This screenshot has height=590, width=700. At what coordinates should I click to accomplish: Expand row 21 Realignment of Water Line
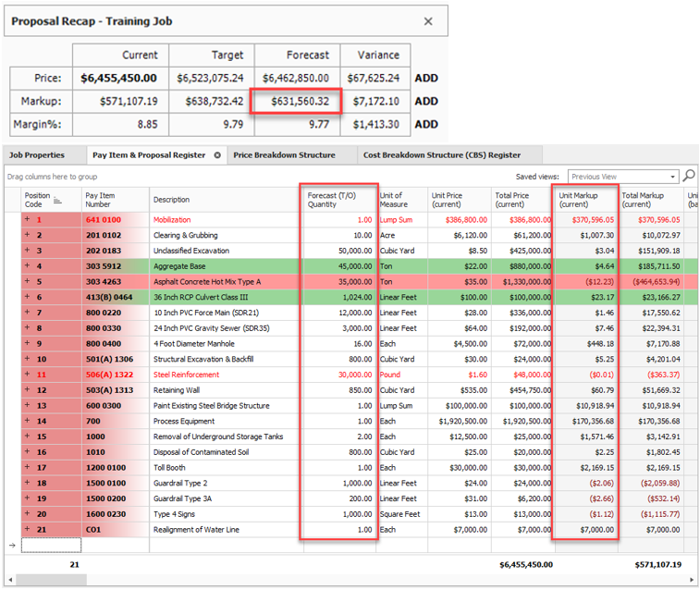(x=28, y=530)
